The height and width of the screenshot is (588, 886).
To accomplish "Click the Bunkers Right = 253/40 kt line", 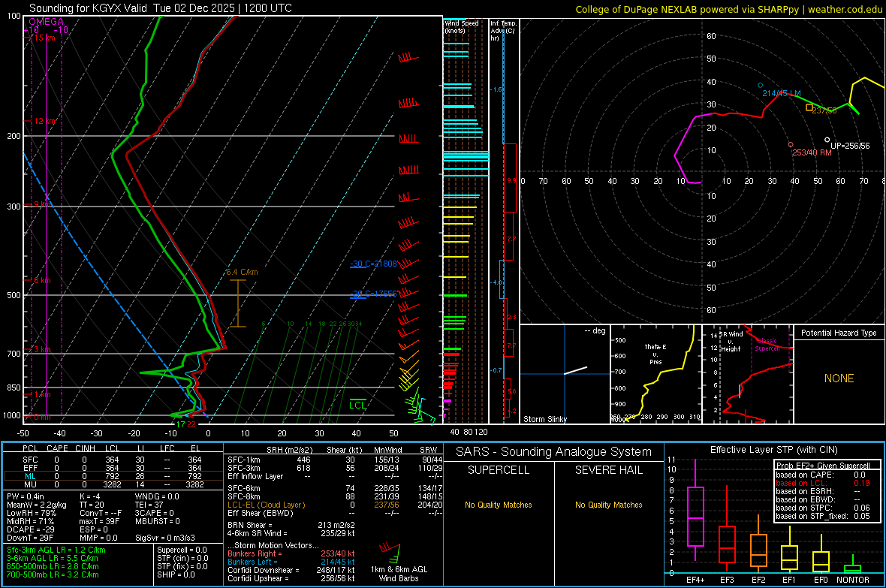I will [291, 553].
